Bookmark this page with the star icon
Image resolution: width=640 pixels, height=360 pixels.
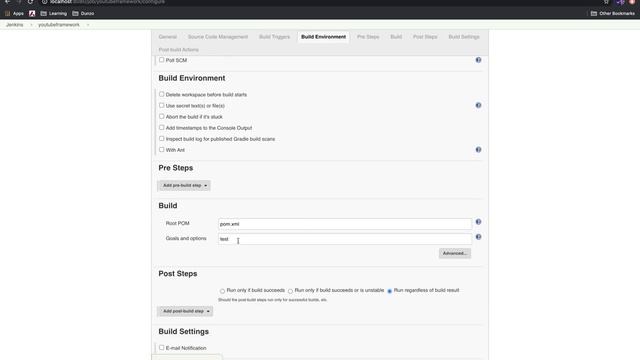pos(607,2)
